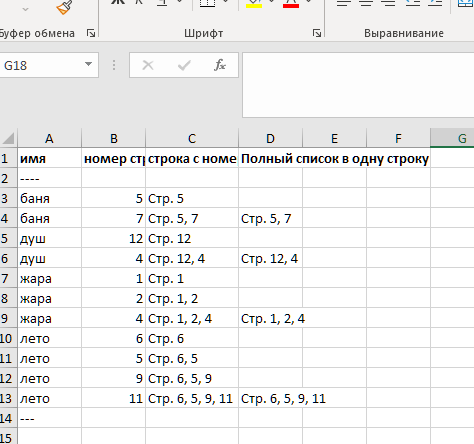Click the Name Box showing G18
The height and width of the screenshot is (444, 474).
[42, 65]
